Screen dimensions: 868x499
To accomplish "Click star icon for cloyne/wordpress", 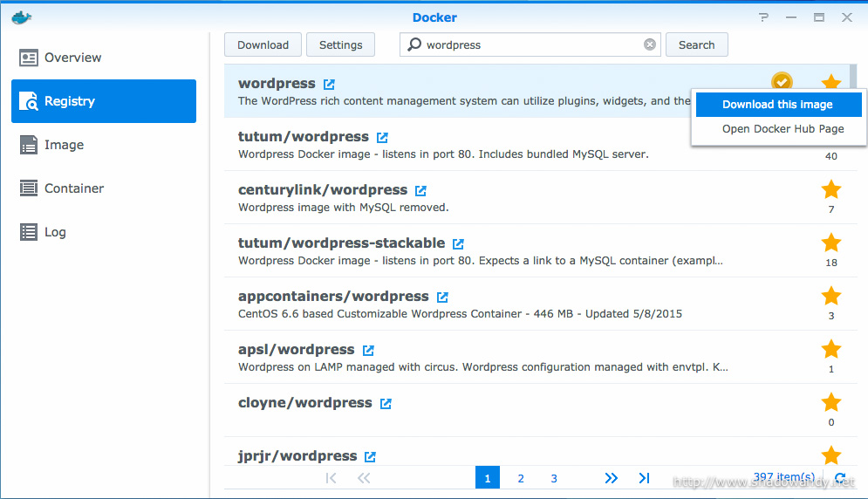I will click(830, 402).
